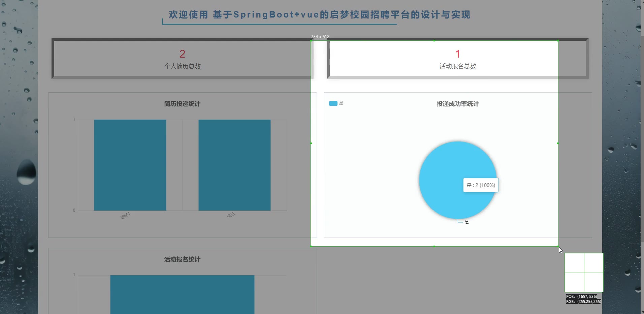Click the y-axis 0 label in 简历投递统计
The image size is (644, 314).
coord(74,210)
